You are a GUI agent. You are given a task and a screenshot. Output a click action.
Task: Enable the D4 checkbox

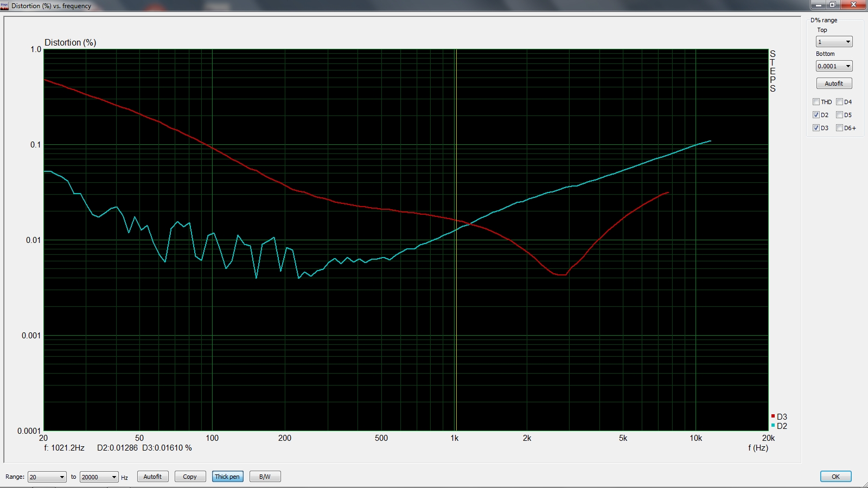pos(839,102)
